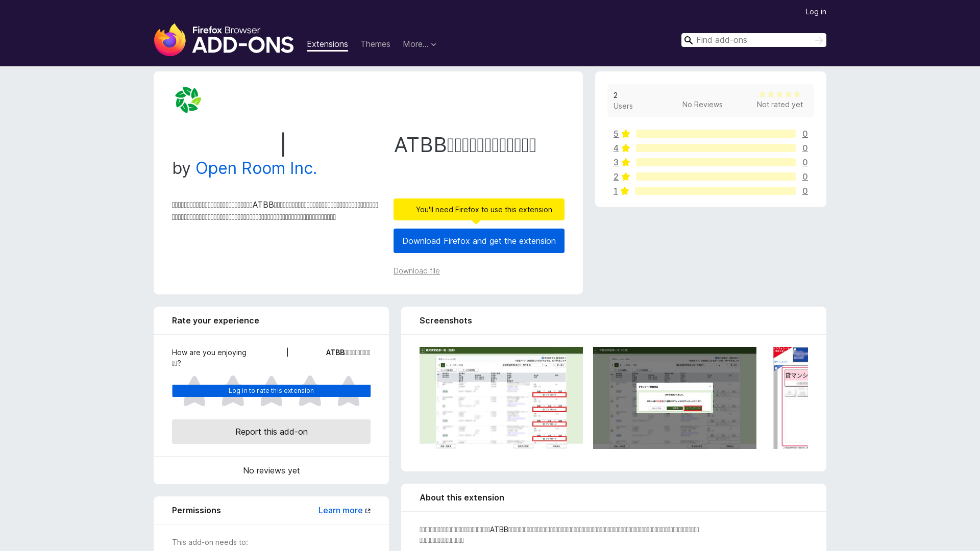Open 2 star reviews link
The width and height of the screenshot is (980, 551).
pyautogui.click(x=616, y=177)
